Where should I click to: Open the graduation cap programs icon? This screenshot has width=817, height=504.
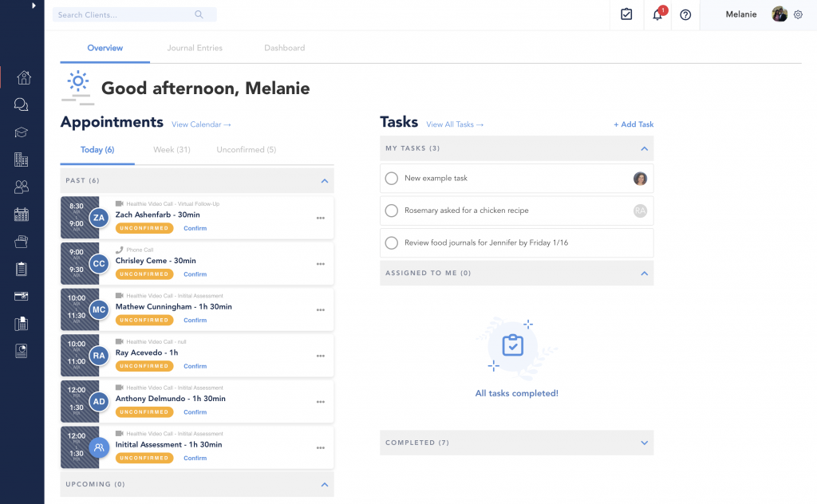click(x=22, y=132)
